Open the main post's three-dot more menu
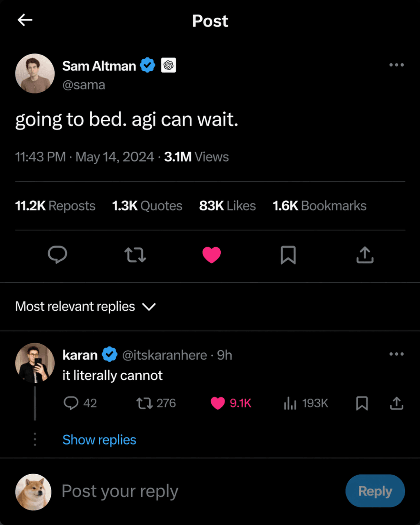This screenshot has height=525, width=420. 396,65
